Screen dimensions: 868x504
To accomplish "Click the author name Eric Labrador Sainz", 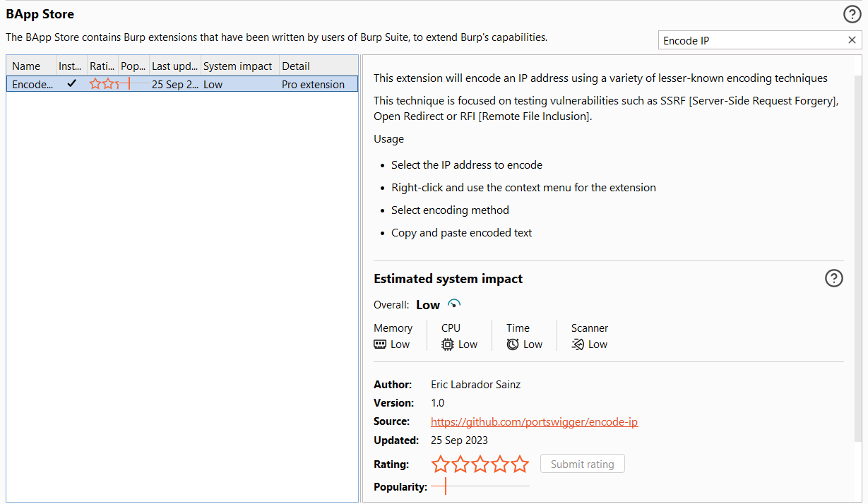I will coord(475,385).
